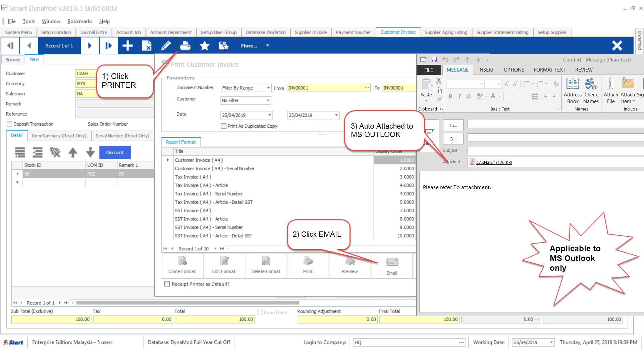Click Outlook bullets list icon
This screenshot has height=350, width=644.
(527, 84)
